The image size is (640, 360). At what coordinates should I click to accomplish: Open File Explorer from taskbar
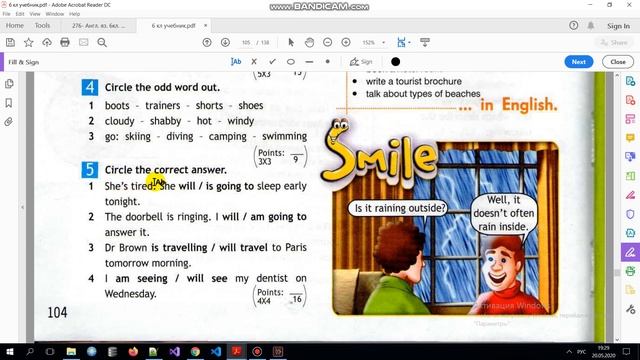[71, 351]
